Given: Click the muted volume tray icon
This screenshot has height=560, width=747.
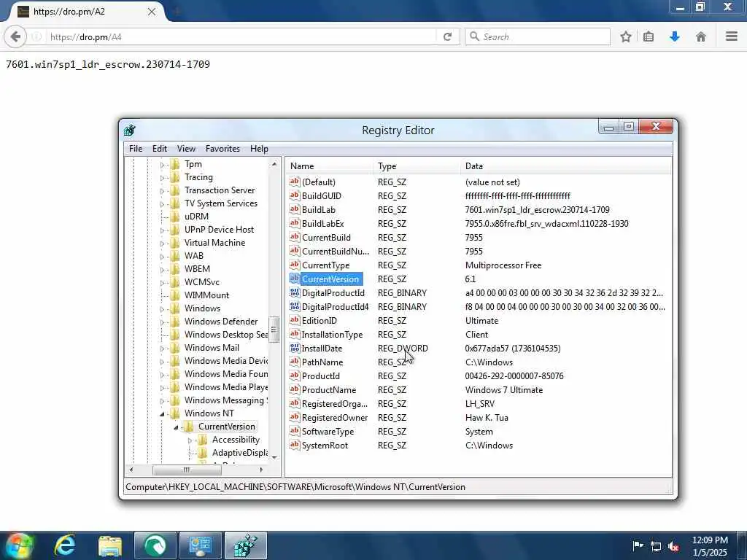Looking at the screenshot, I should 673,546.
